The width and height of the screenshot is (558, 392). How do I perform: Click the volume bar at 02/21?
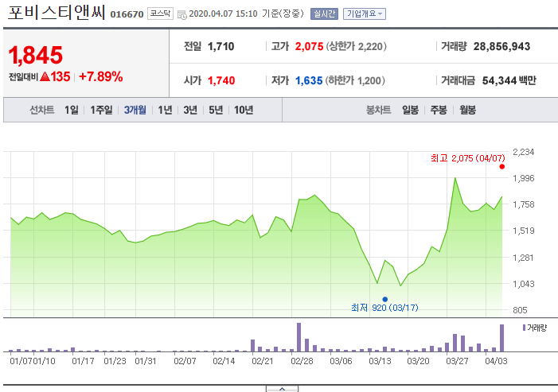[253, 345]
